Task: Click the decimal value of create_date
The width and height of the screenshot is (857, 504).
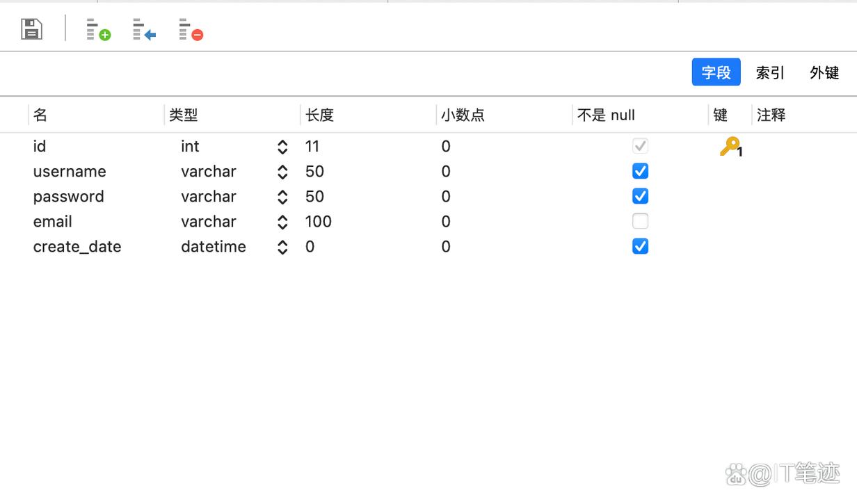Action: click(x=446, y=246)
